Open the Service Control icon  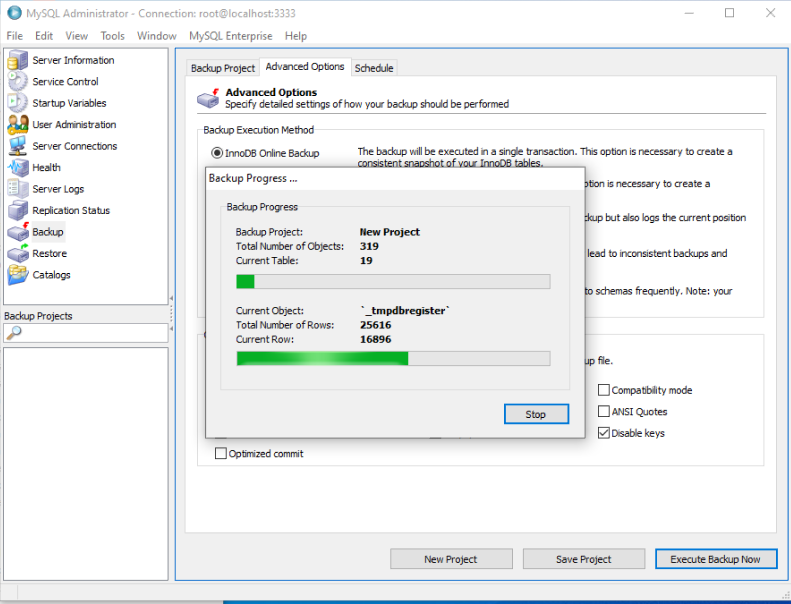[18, 82]
